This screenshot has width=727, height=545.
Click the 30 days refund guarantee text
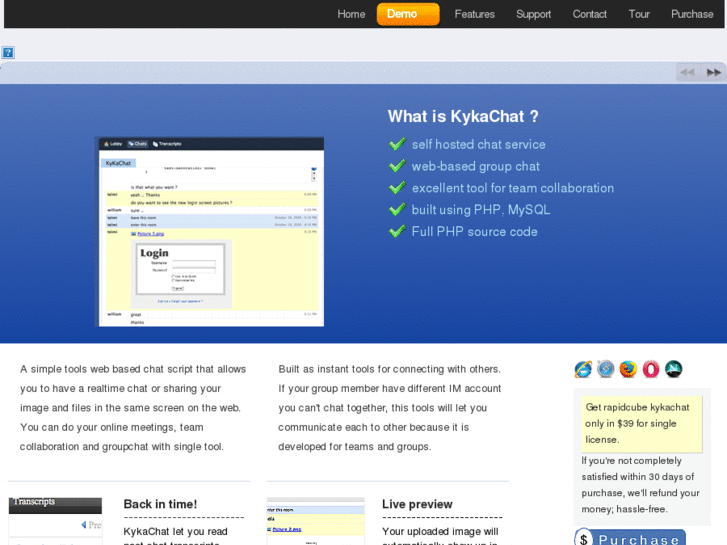(641, 485)
